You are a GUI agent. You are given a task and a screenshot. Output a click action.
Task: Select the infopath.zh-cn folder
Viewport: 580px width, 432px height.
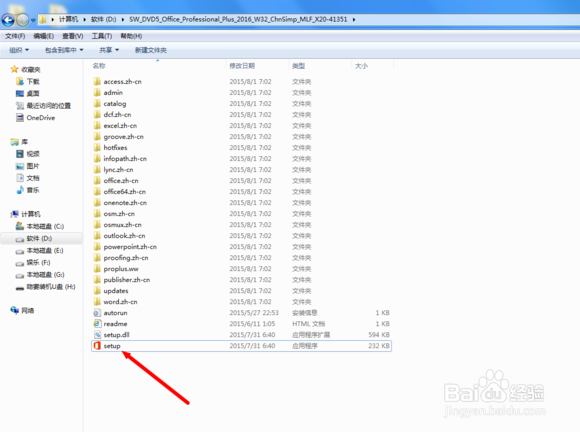pos(120,159)
